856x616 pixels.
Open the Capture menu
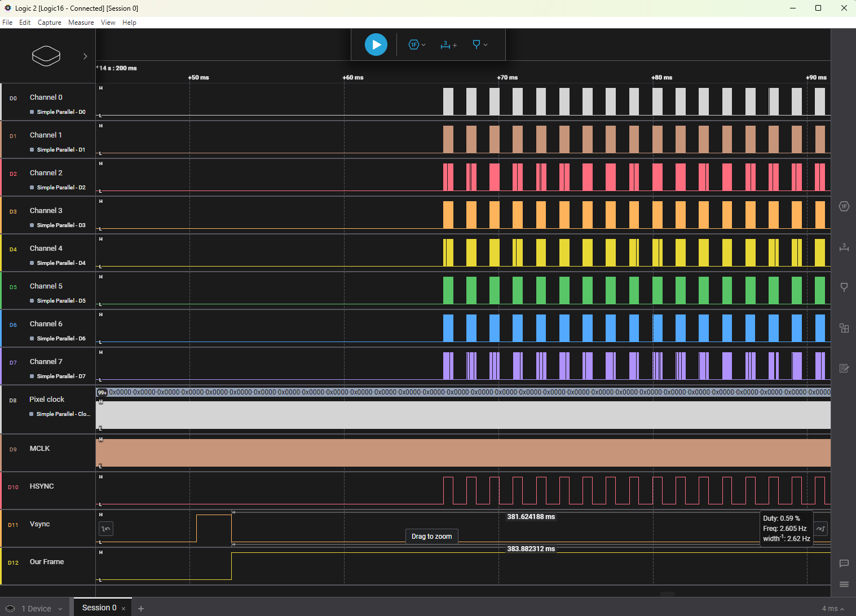click(x=50, y=23)
